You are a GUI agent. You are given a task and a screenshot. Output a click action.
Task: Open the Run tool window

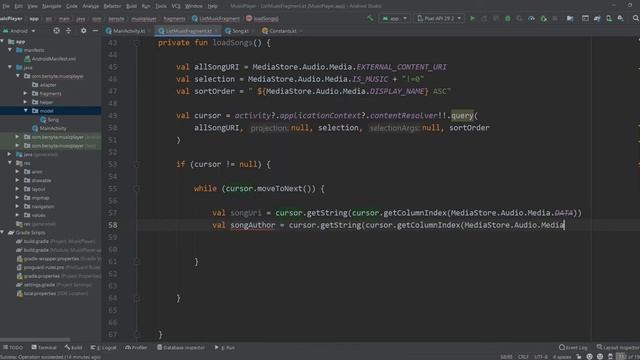tap(225, 347)
